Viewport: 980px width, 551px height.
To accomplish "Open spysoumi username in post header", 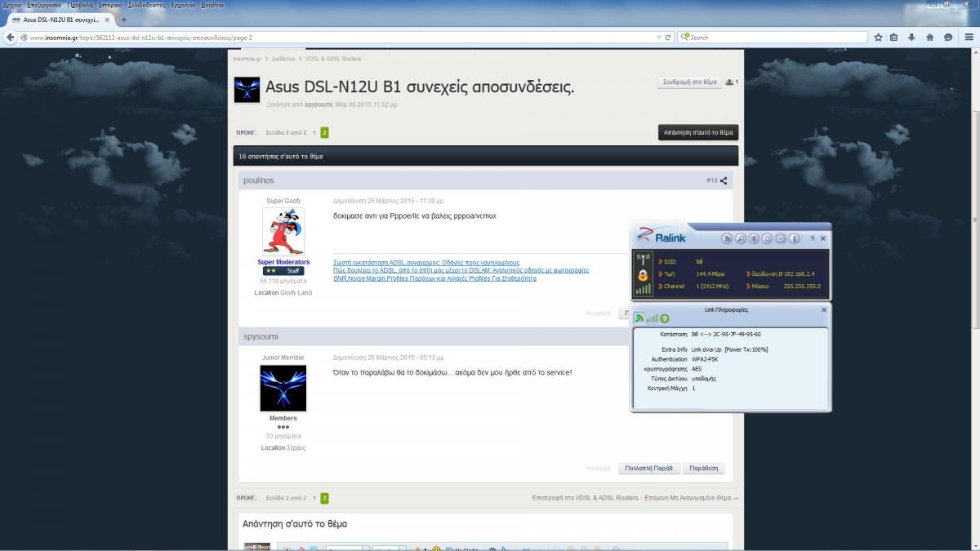I will point(261,336).
